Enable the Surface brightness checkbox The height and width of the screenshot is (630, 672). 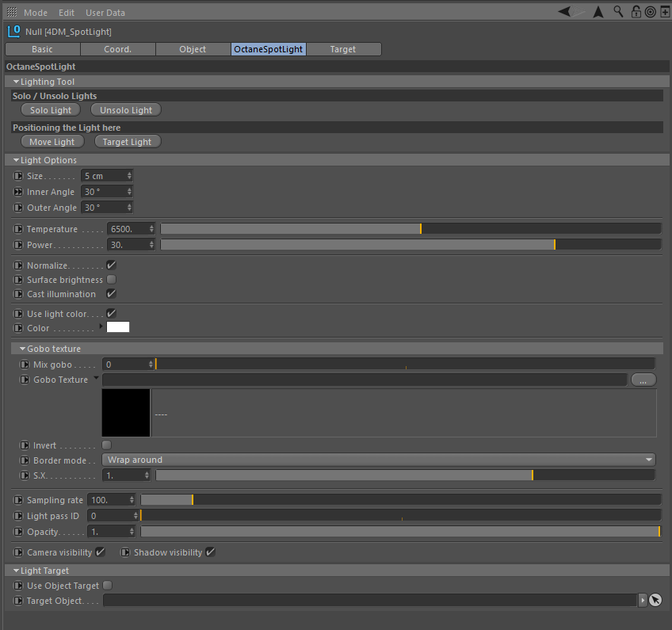112,280
